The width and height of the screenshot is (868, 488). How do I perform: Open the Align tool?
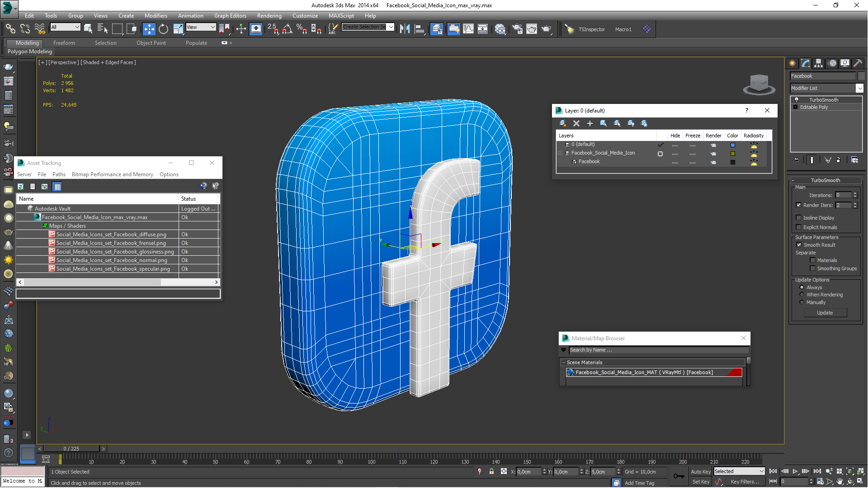pos(420,29)
